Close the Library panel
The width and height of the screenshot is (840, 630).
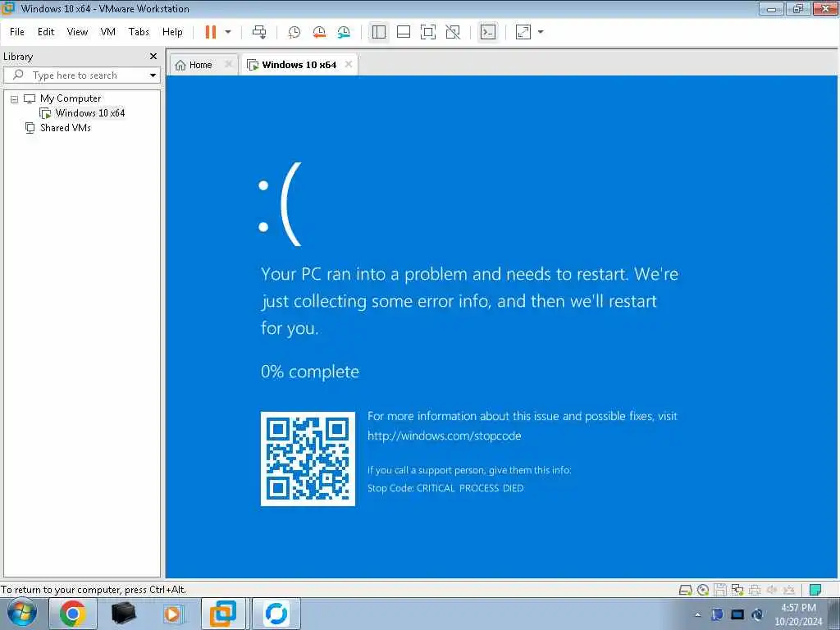(153, 57)
